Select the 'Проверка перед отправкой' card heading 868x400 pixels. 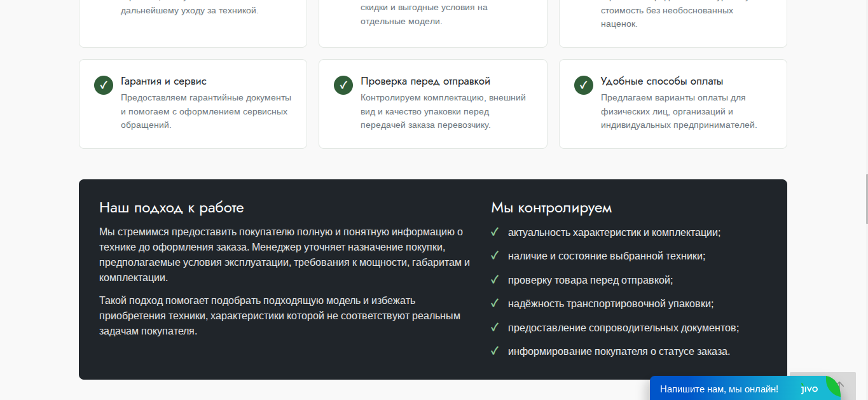425,81
